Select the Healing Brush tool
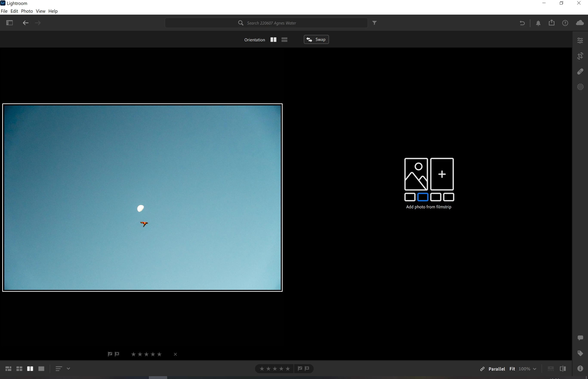This screenshot has height=379, width=588. tap(580, 71)
